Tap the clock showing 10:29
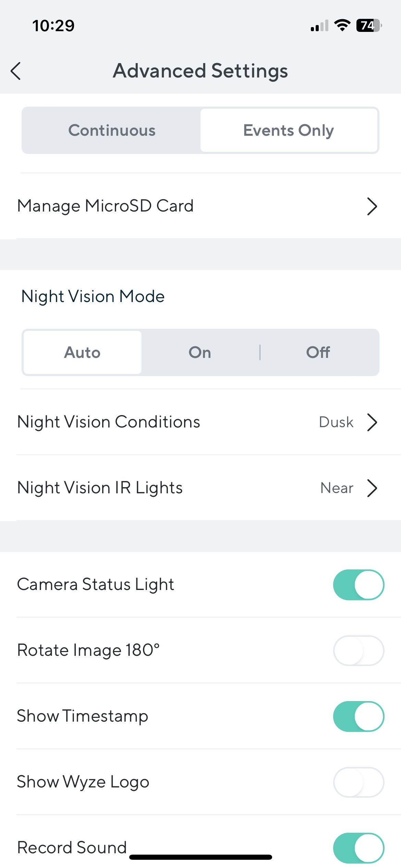Viewport: 401px width, 868px height. point(53,26)
